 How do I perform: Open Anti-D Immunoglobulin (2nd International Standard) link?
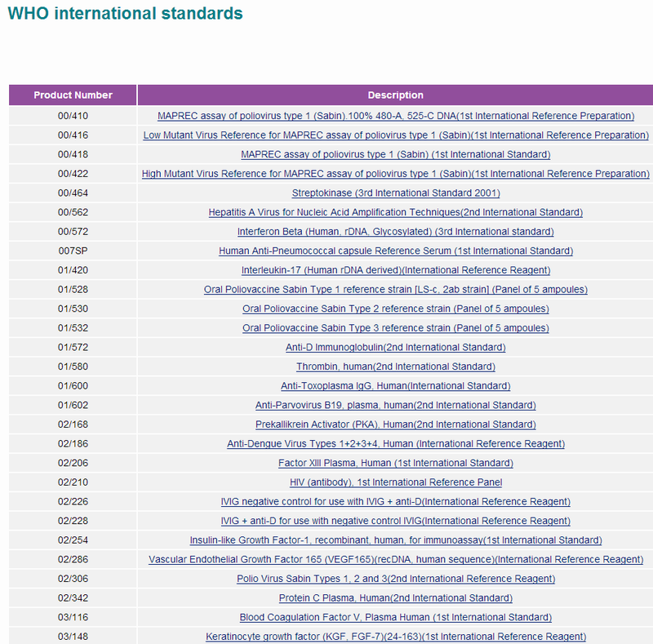click(396, 348)
